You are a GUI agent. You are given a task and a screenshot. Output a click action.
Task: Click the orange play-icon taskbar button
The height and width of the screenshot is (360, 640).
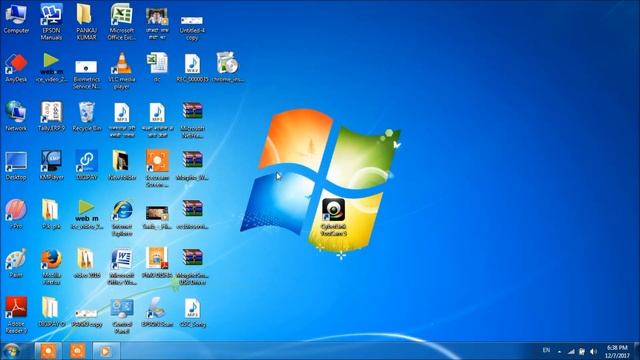(105, 351)
